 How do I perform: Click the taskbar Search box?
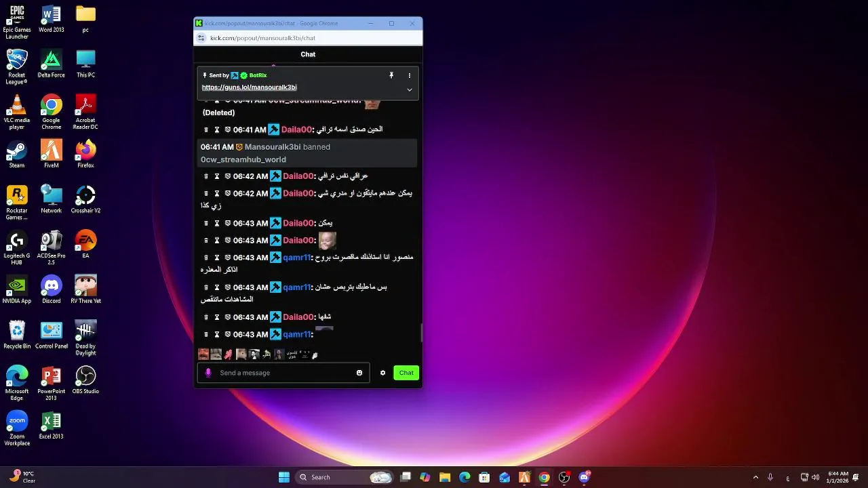[346, 477]
